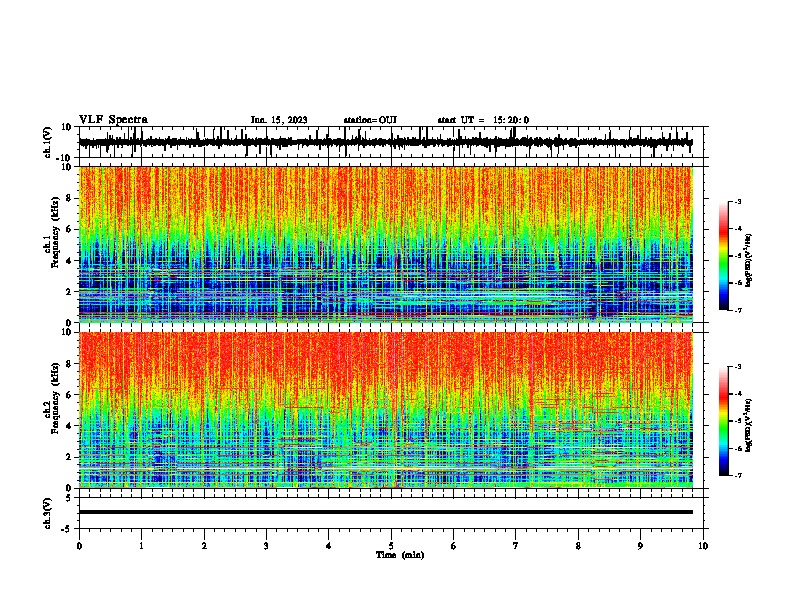
Task: Click the "6" kHz tick on ch.2 frequency axis
Action: (69, 394)
